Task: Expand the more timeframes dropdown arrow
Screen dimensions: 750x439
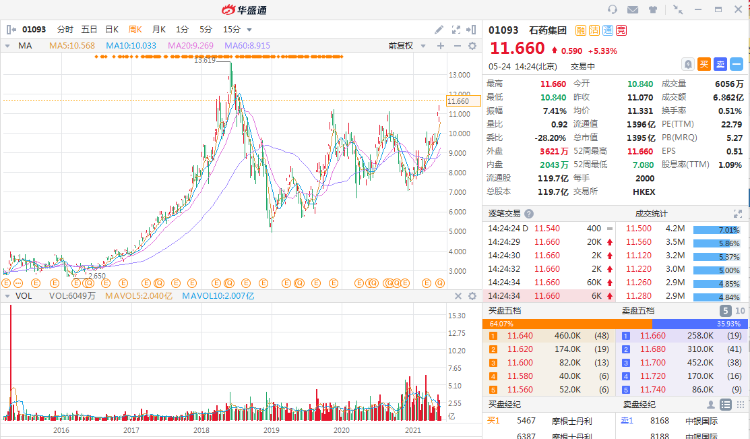Action: [249, 30]
